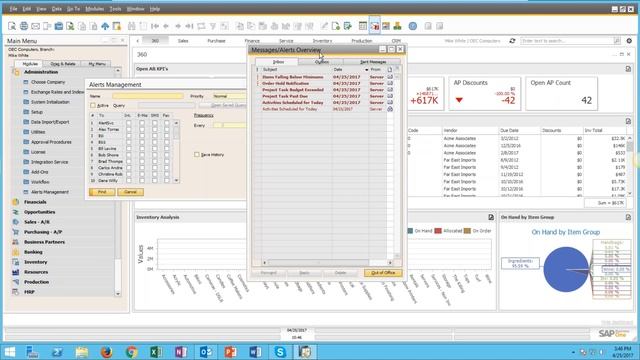Check the Int. box for Alex Torres
The height and width of the screenshot is (360, 640).
[129, 129]
